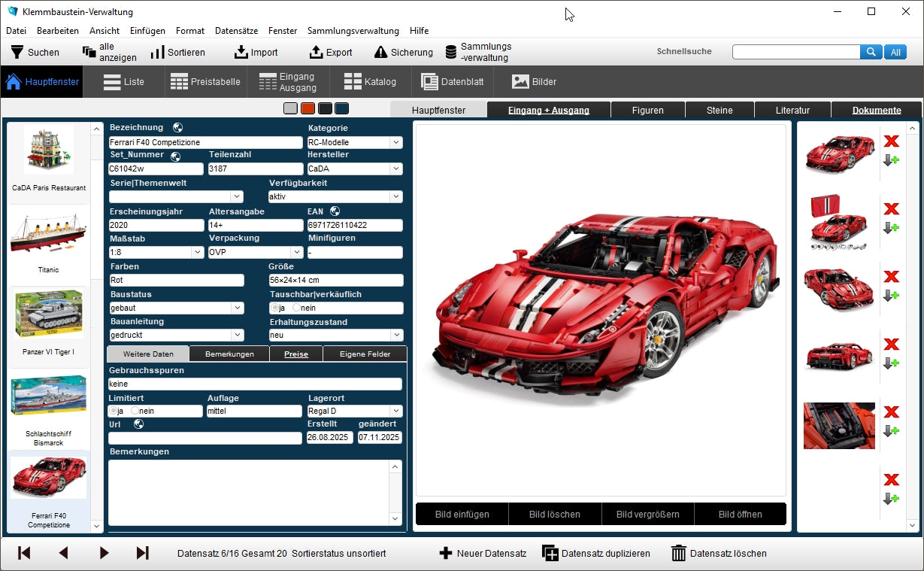The height and width of the screenshot is (571, 924).
Task: Choose the orange-red color theme swatch
Action: [307, 108]
